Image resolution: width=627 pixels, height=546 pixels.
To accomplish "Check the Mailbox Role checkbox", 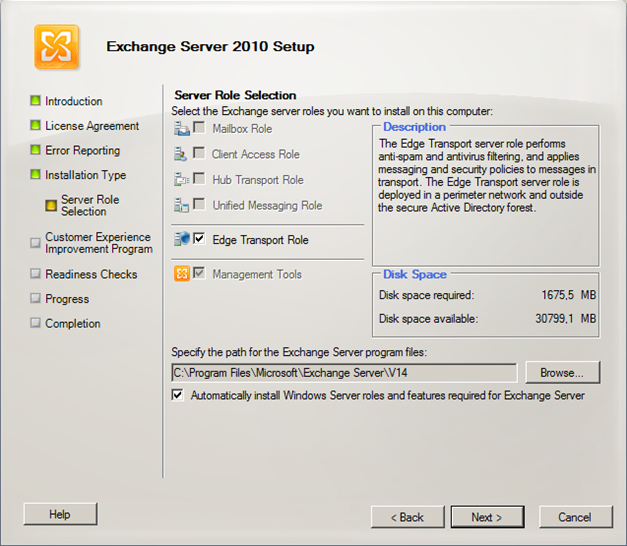I will pos(199,128).
